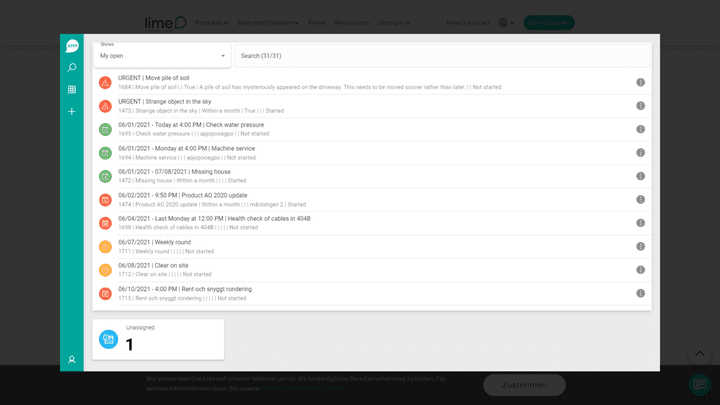Screen dimensions: 720x405
Task: Open the table grid view in sidebar
Action: coord(72,90)
